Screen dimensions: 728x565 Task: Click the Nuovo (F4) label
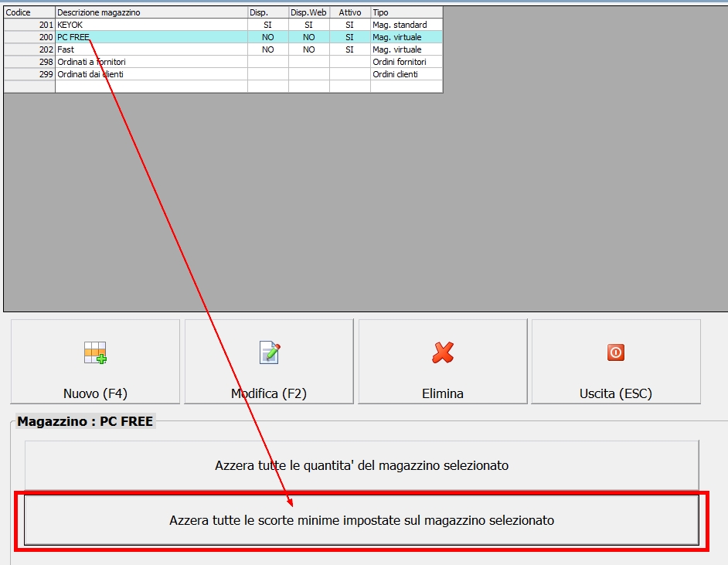click(95, 393)
